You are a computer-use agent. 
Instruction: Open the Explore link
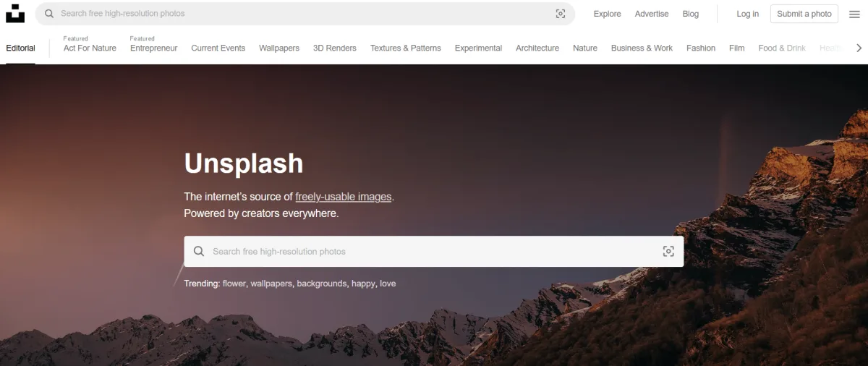pos(607,14)
